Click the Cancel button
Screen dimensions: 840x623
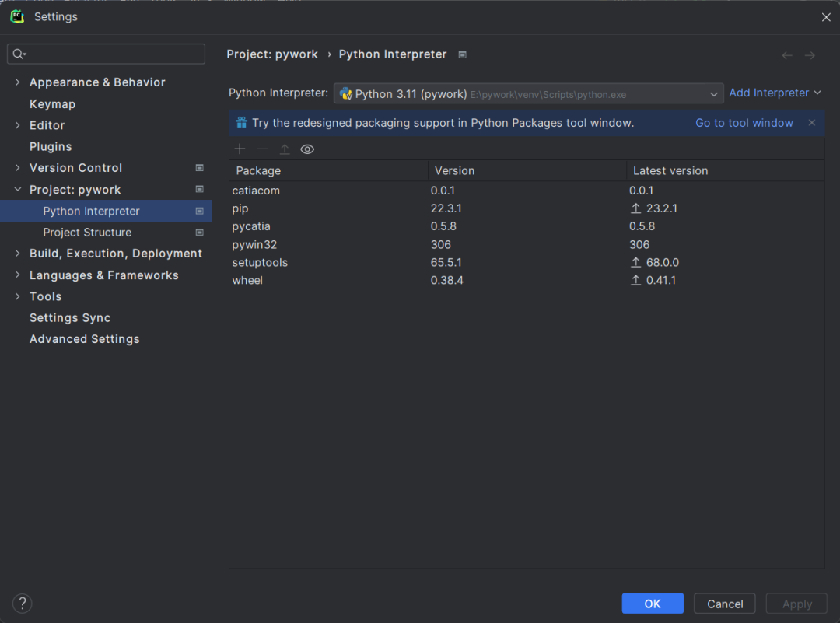click(x=725, y=604)
